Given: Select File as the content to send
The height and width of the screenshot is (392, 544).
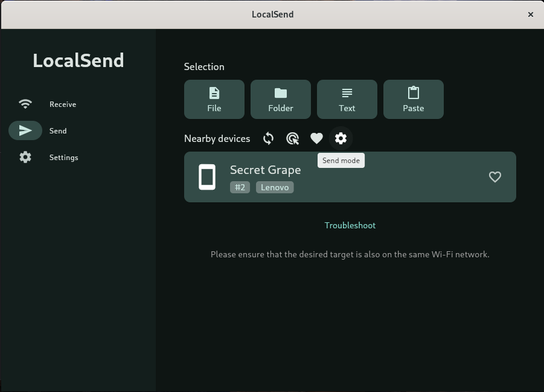Looking at the screenshot, I should coord(214,99).
